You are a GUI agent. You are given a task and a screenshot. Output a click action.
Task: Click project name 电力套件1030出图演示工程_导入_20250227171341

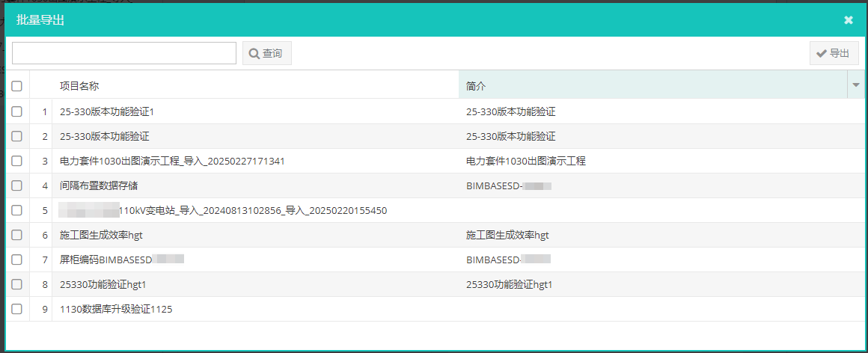[172, 161]
